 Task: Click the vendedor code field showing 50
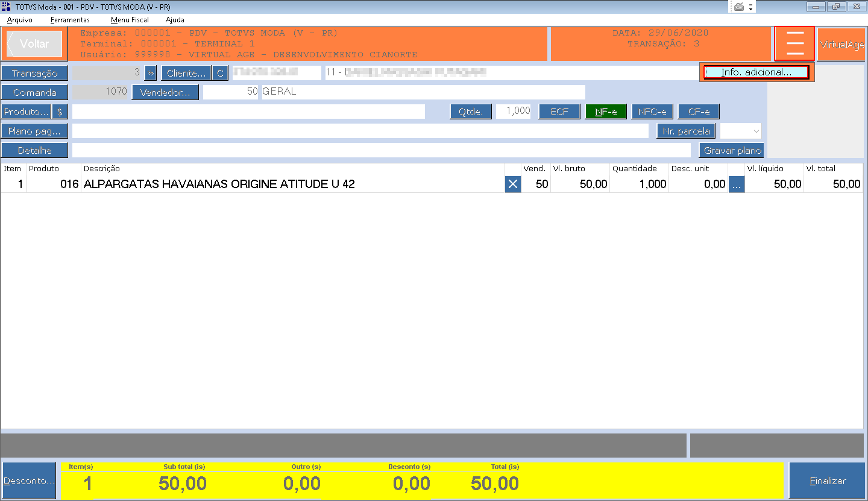(231, 92)
